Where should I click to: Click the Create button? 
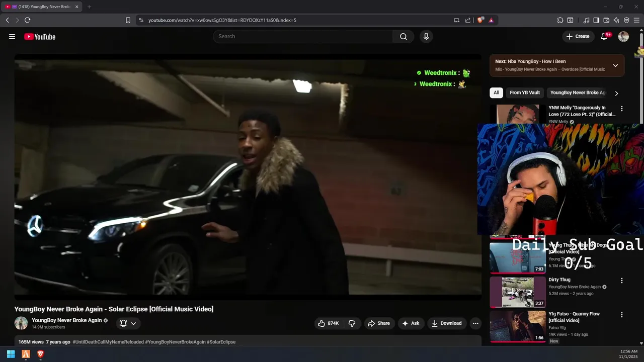click(578, 36)
